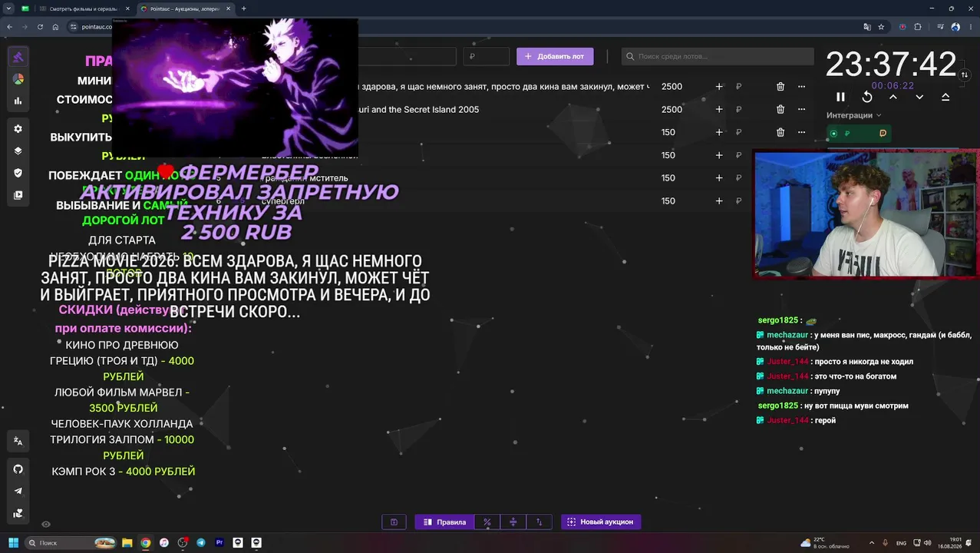The height and width of the screenshot is (553, 980).
Task: Toggle the eye visibility icon at bottom left
Action: pyautogui.click(x=46, y=524)
